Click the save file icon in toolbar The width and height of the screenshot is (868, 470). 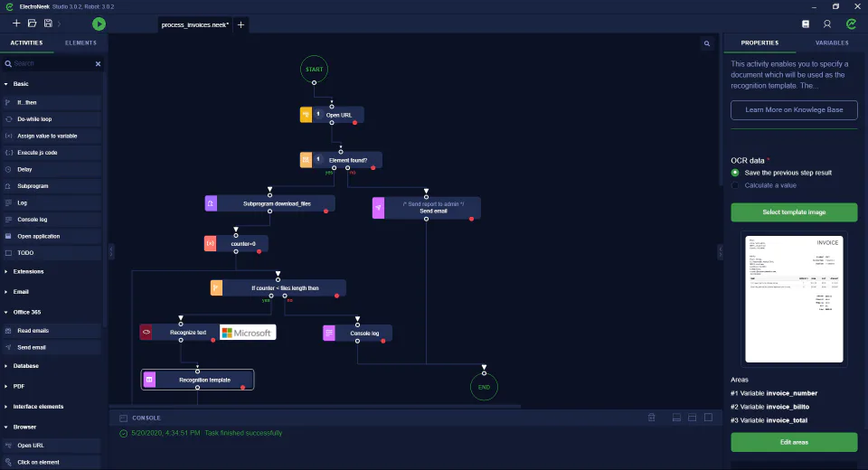click(48, 23)
